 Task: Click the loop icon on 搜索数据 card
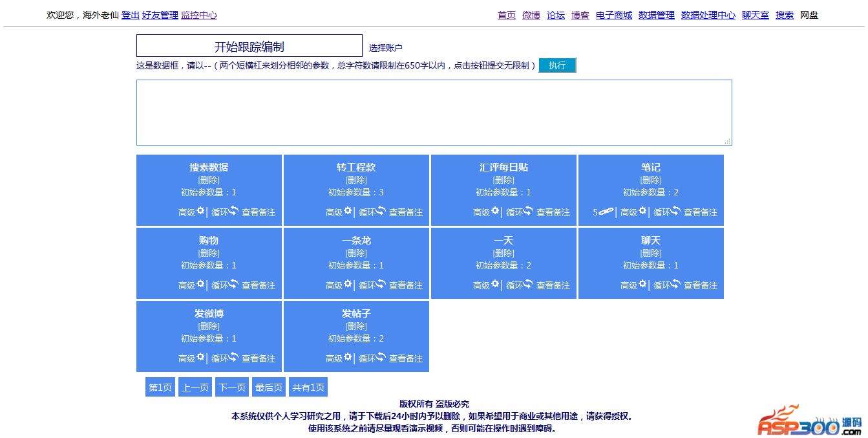234,211
